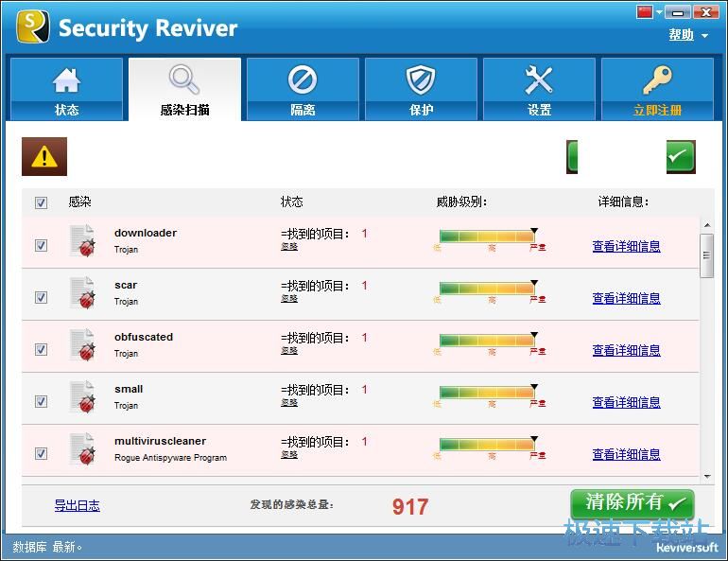This screenshot has width=728, height=561.
Task: Click the Rogue Antispyware Program label
Action: pyautogui.click(x=170, y=458)
